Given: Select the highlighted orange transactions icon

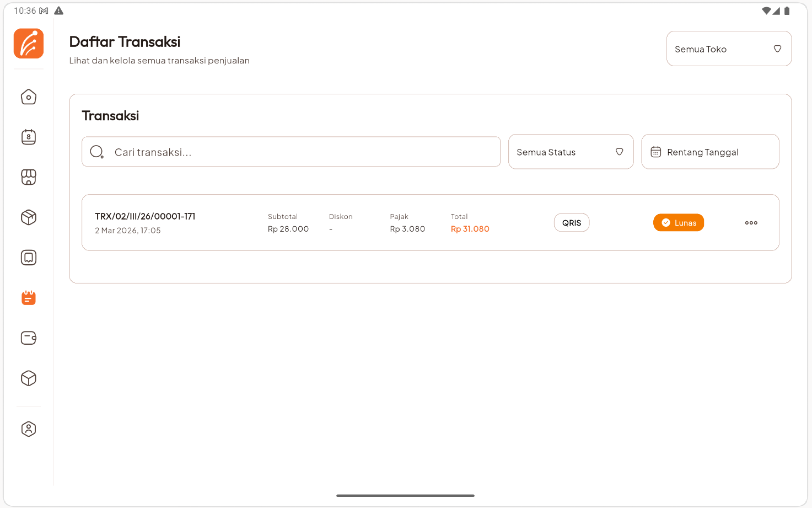Looking at the screenshot, I should pyautogui.click(x=28, y=298).
